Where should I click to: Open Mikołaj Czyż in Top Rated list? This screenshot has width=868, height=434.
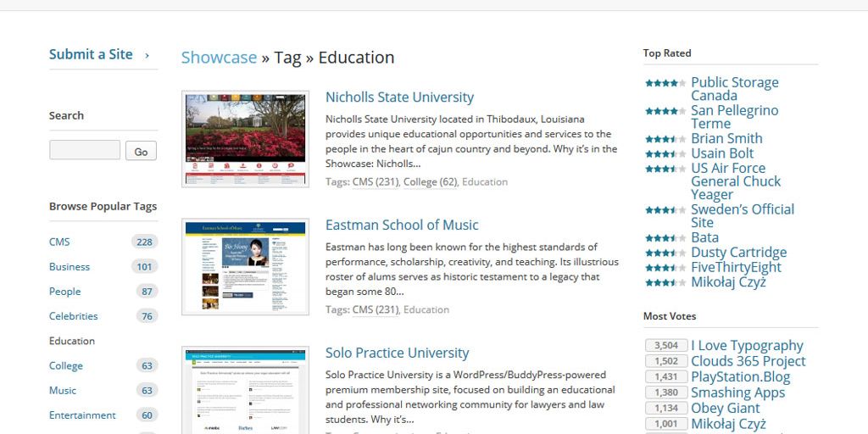point(728,282)
